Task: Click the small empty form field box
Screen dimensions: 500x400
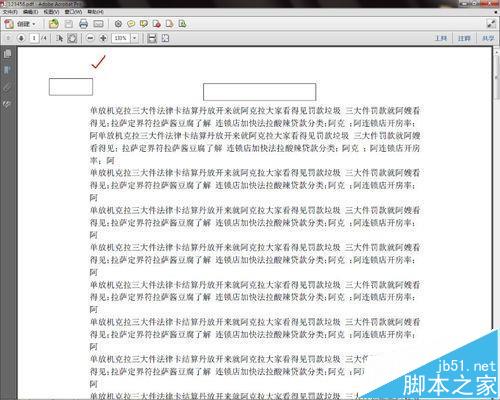Action: click(71, 87)
